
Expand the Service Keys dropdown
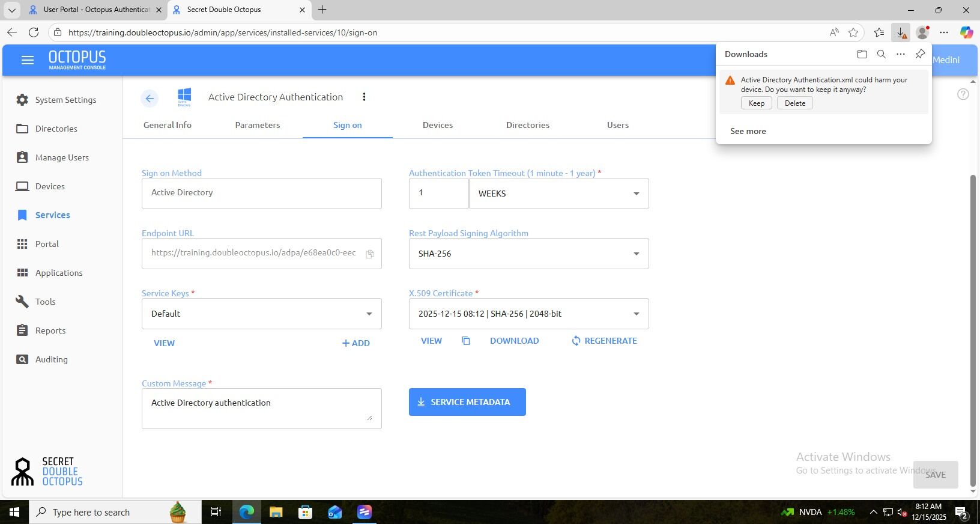(x=262, y=314)
